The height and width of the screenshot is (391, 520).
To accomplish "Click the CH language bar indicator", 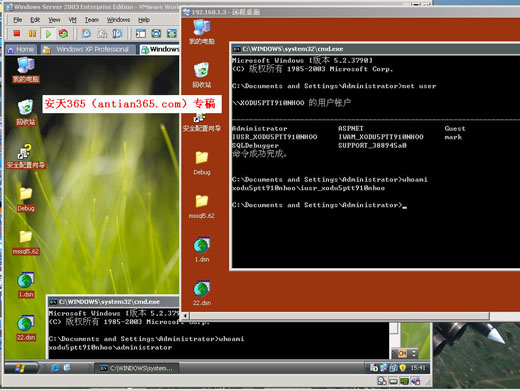I will coord(402,353).
